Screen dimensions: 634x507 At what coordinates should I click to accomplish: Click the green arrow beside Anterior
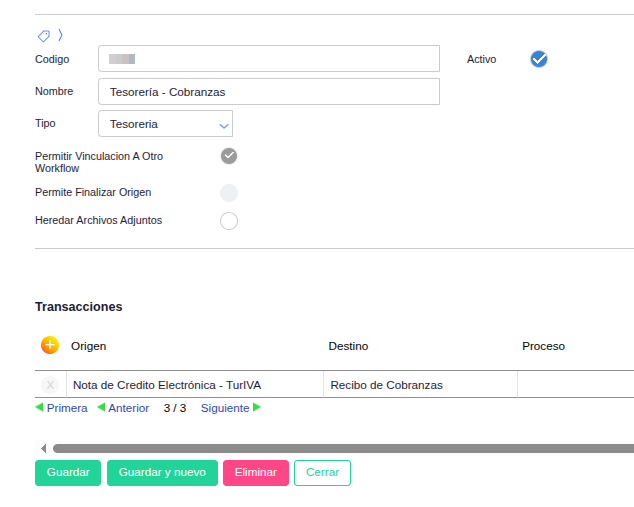pyautogui.click(x=101, y=408)
